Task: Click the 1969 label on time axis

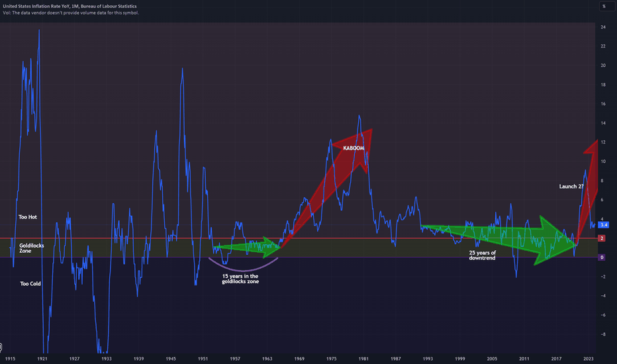Action: (299, 359)
